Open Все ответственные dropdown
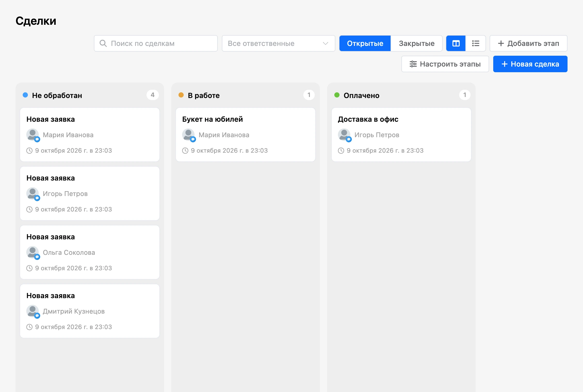Image resolution: width=583 pixels, height=392 pixels. pos(278,43)
